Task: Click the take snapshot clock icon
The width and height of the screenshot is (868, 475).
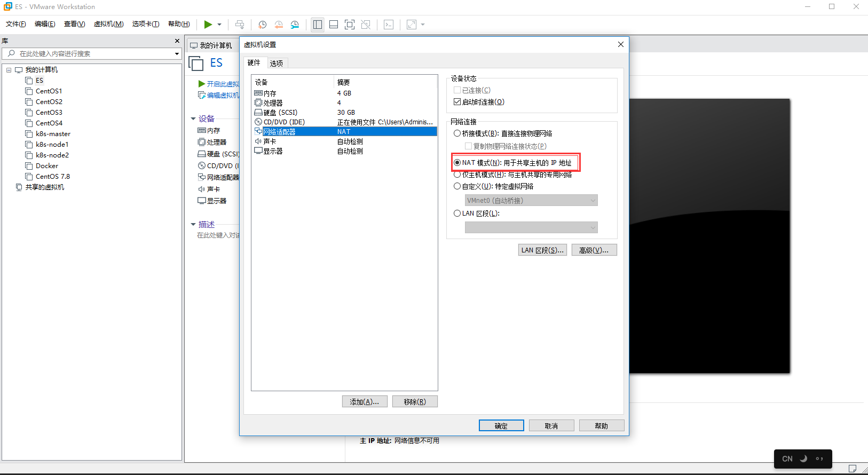Action: pyautogui.click(x=262, y=25)
